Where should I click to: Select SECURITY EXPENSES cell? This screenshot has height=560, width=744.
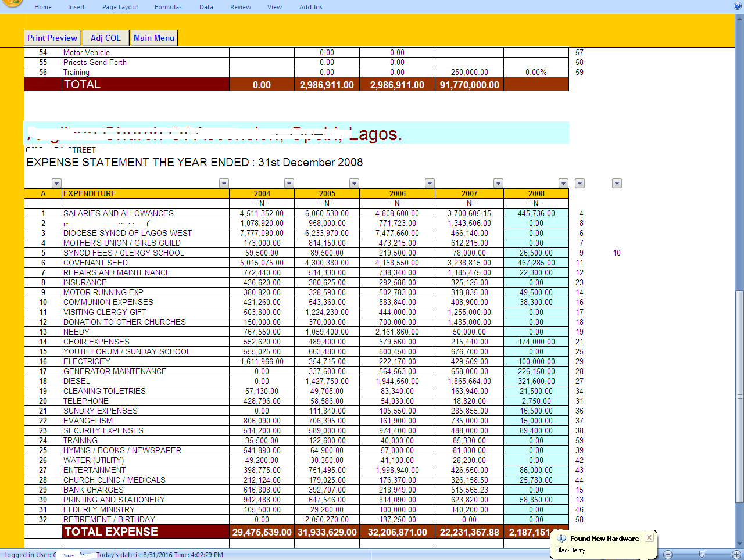point(145,430)
